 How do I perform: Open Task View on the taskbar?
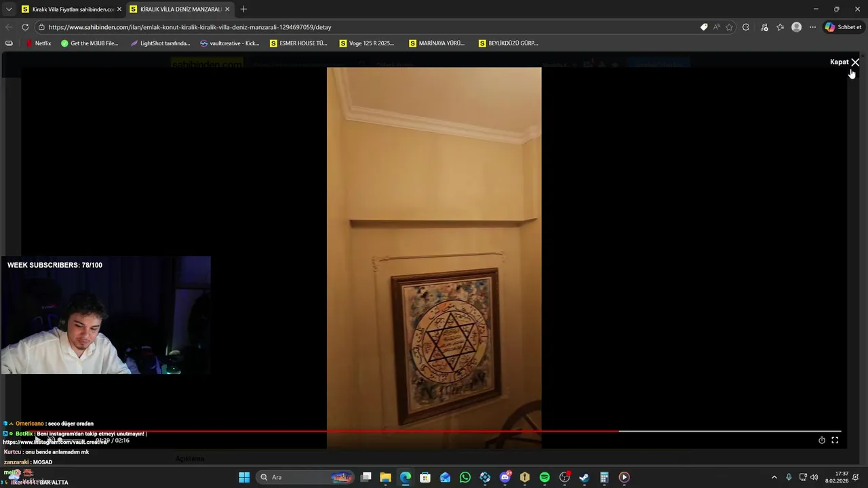click(x=366, y=477)
